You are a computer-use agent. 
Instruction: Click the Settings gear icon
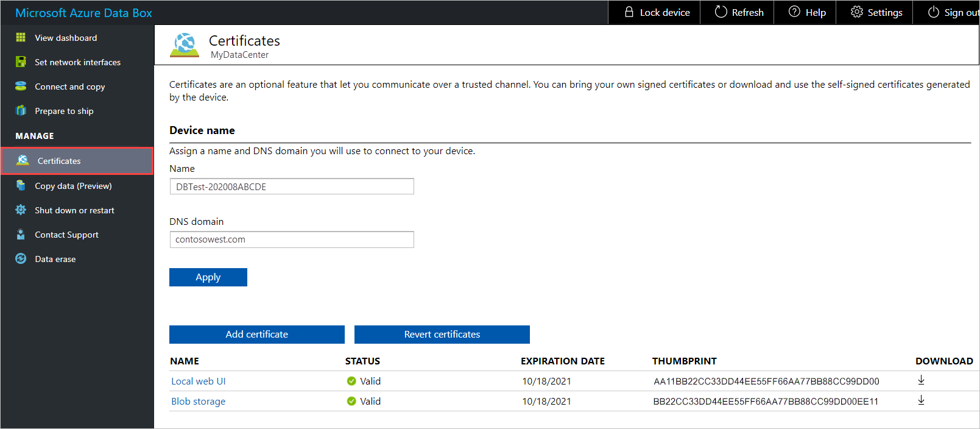pos(856,12)
